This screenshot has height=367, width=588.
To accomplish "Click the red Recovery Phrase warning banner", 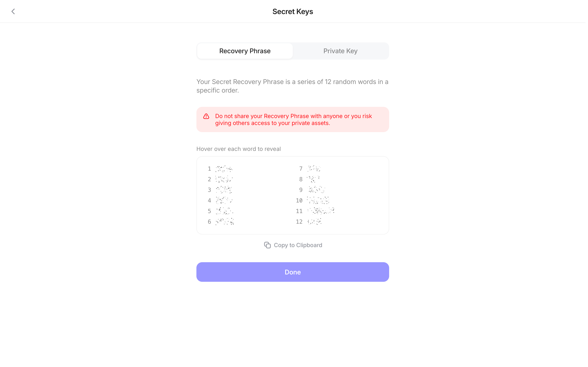I will [294, 120].
